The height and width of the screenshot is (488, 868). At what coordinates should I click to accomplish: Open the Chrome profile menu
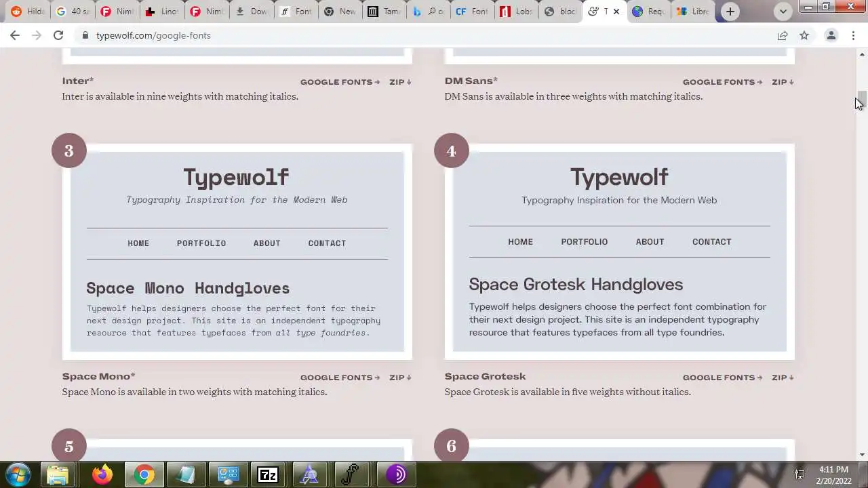pos(831,35)
